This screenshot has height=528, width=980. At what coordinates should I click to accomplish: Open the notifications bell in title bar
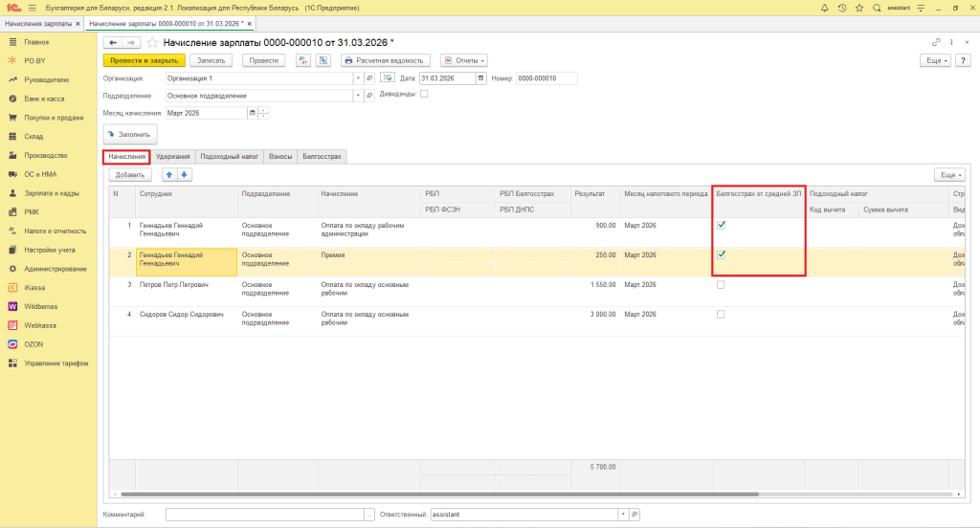coord(824,8)
